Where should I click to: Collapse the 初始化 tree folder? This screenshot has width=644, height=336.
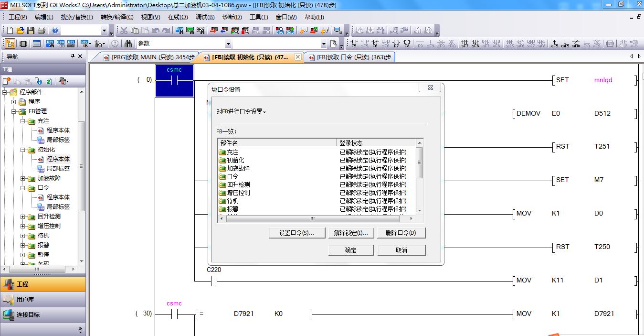click(23, 150)
